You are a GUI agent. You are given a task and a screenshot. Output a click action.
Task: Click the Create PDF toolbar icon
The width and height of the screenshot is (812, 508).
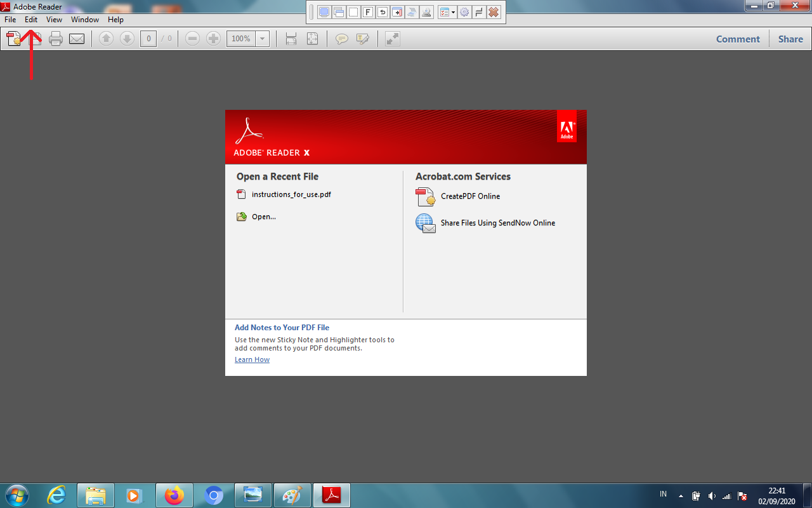[x=14, y=39]
